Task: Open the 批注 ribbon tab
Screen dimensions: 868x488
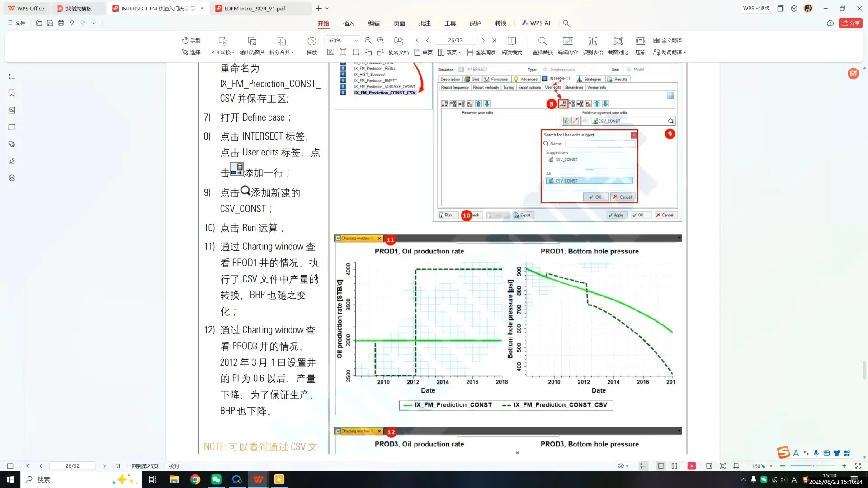Action: [x=425, y=23]
